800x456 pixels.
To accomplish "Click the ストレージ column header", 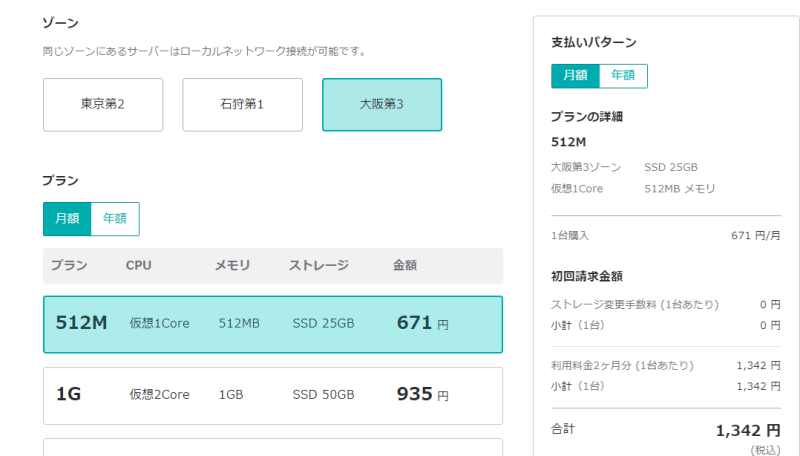I will pos(319,265).
